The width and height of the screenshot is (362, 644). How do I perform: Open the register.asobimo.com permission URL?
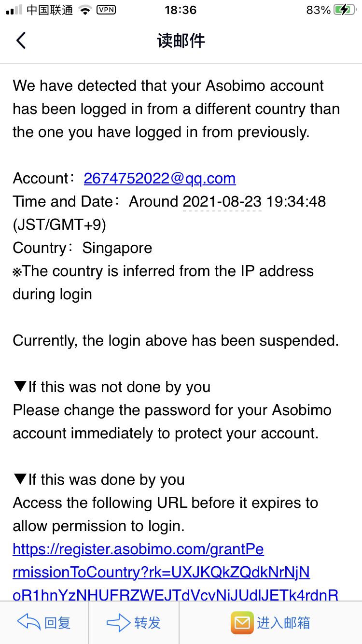click(138, 549)
